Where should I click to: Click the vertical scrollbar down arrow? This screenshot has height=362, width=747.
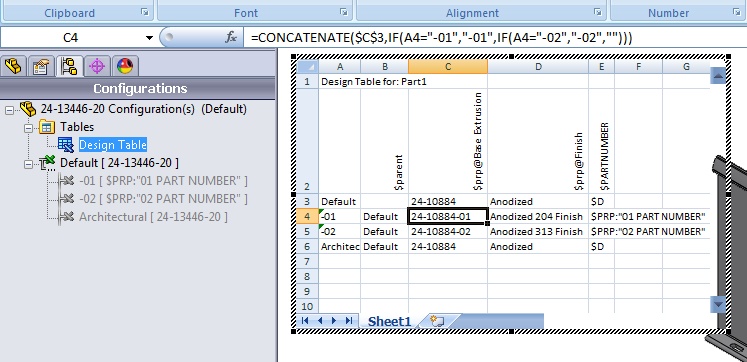pyautogui.click(x=718, y=304)
